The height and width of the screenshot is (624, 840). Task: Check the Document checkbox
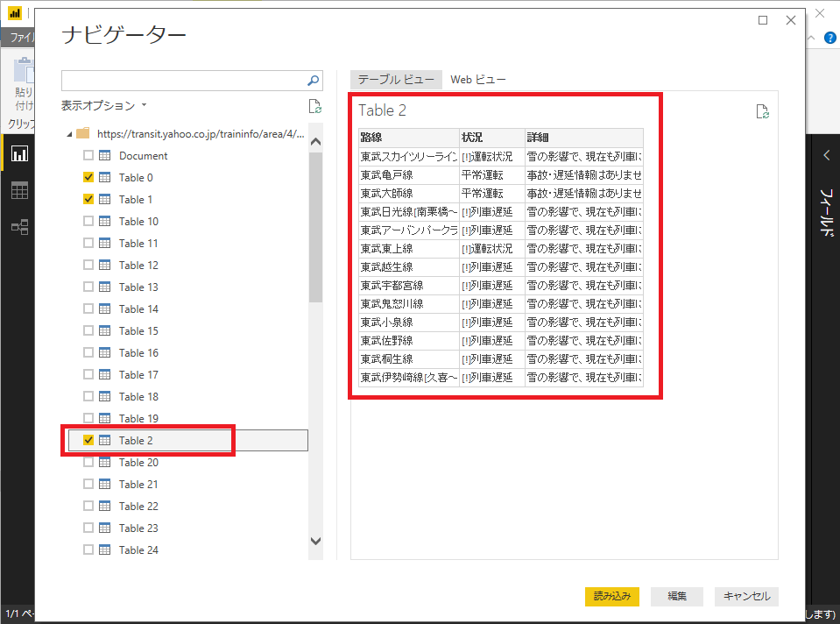click(88, 155)
